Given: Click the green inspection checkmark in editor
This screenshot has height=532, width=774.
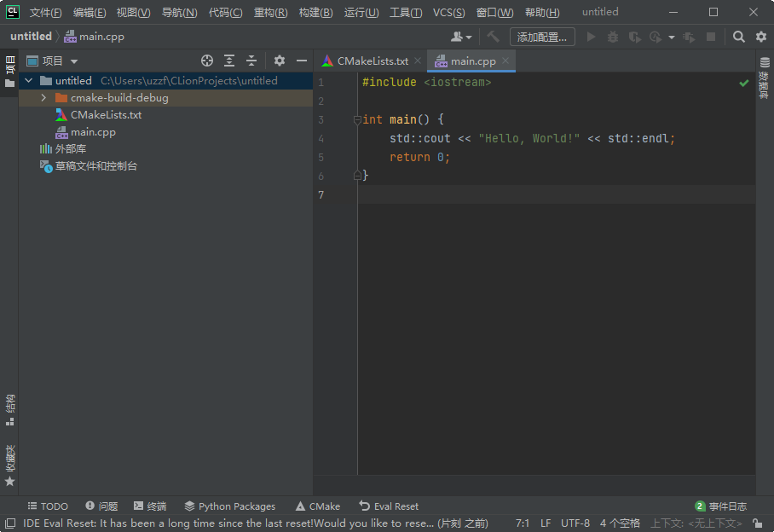Looking at the screenshot, I should pos(744,83).
